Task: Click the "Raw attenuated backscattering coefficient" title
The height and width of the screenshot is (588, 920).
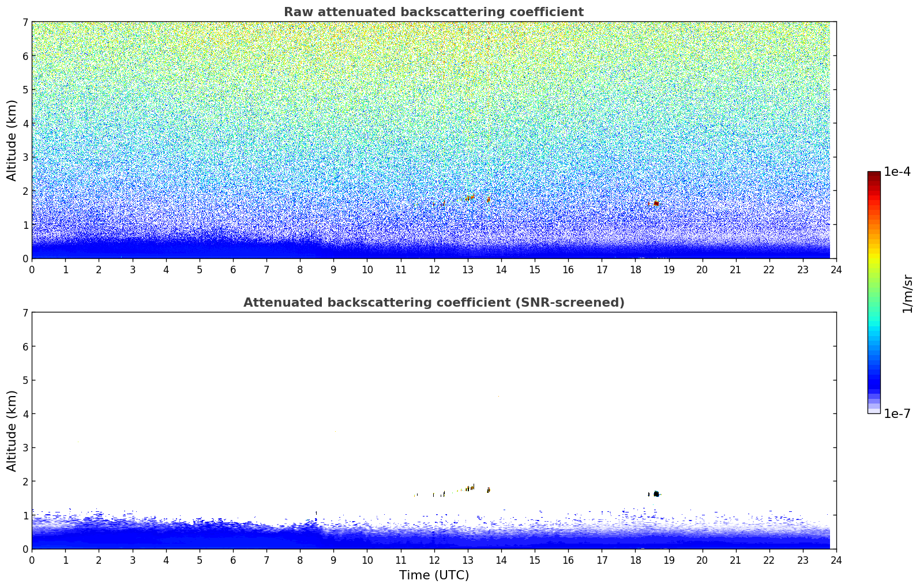Action: [x=433, y=12]
